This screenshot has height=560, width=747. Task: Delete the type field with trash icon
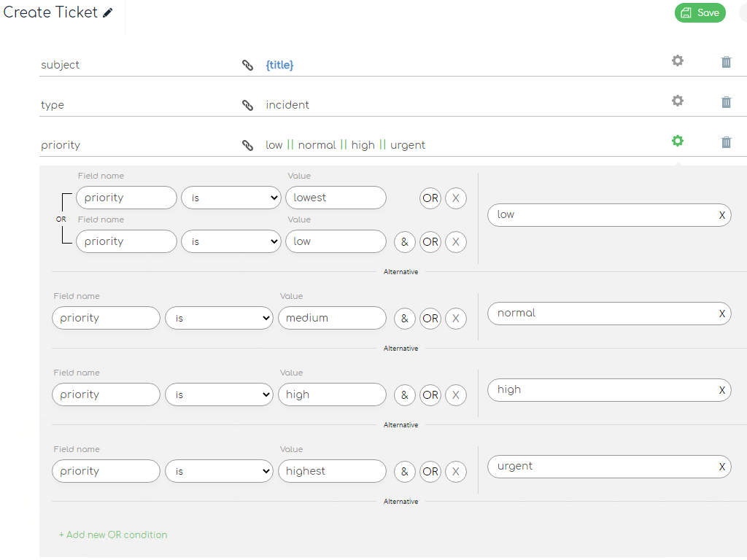coord(726,102)
